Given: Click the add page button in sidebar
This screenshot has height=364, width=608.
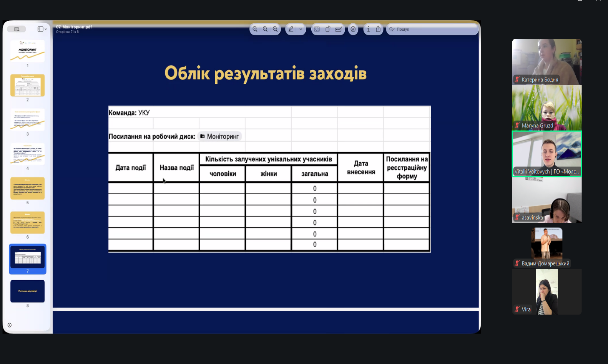Looking at the screenshot, I should coord(10,325).
